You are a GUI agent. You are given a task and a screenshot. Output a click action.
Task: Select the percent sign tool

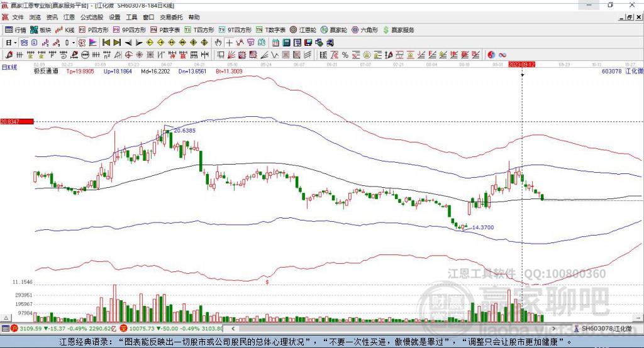345,55
